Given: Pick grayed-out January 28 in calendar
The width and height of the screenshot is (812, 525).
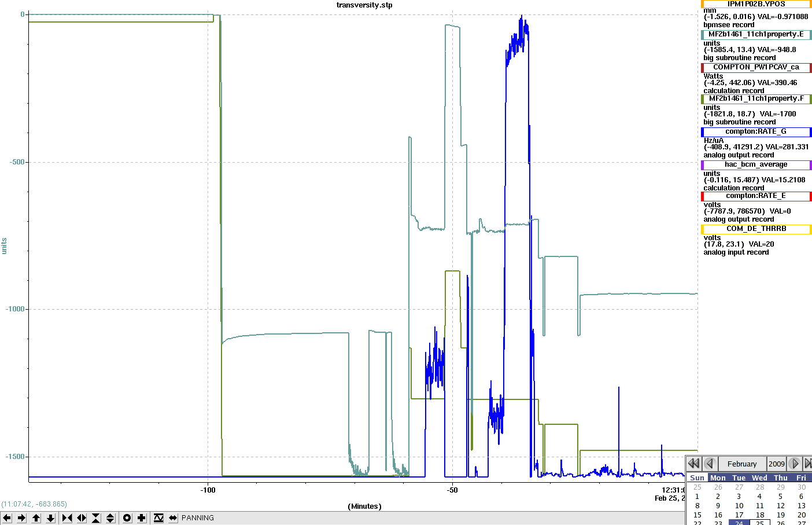Looking at the screenshot, I should pyautogui.click(x=760, y=487).
